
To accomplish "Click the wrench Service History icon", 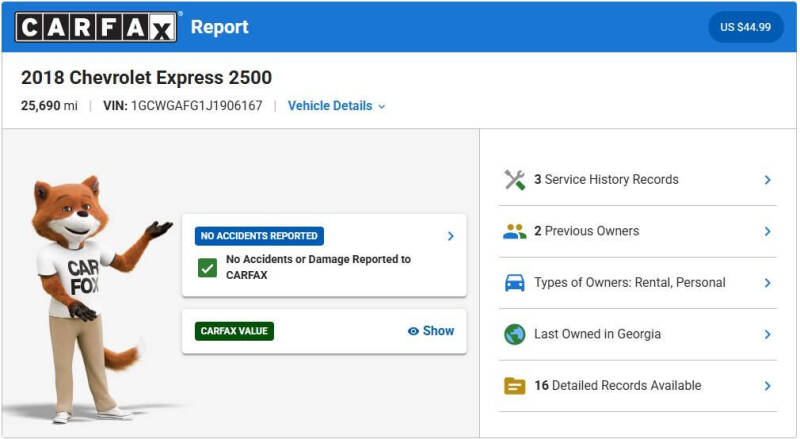I will pos(514,180).
